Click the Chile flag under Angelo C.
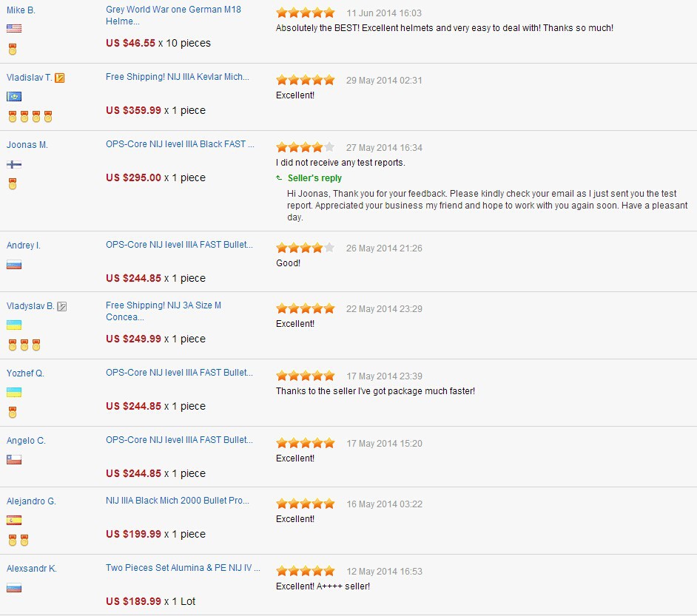697x616 pixels. (x=14, y=459)
